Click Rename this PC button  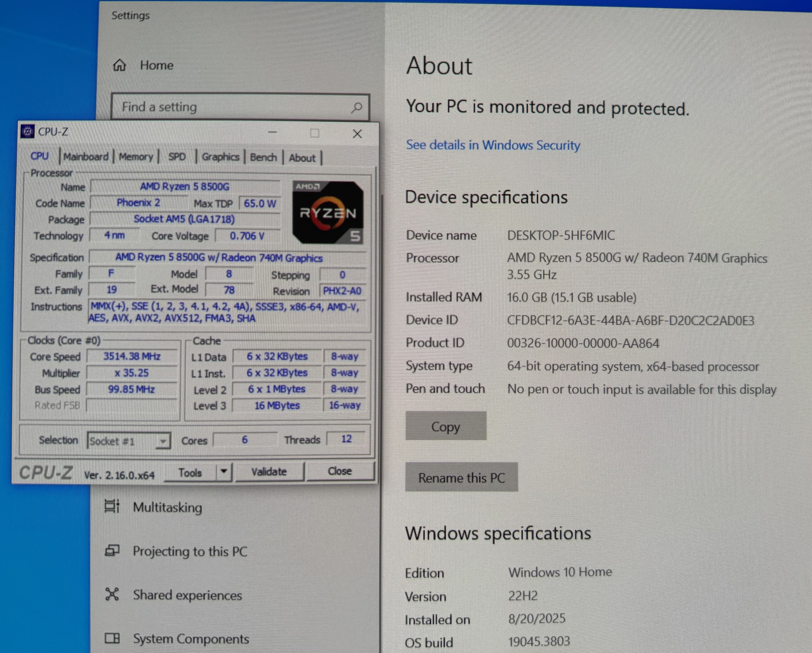(x=462, y=477)
